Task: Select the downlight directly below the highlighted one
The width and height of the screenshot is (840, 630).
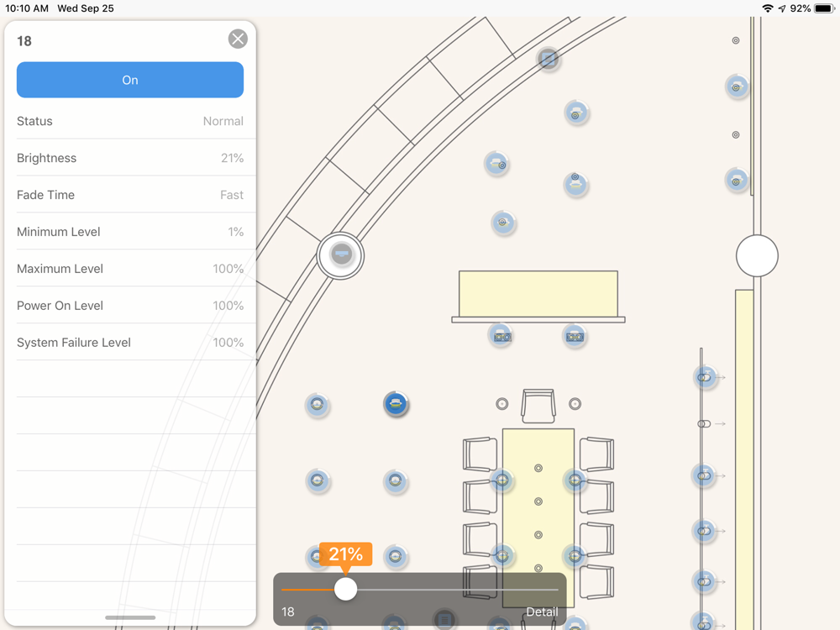Action: coord(396,480)
